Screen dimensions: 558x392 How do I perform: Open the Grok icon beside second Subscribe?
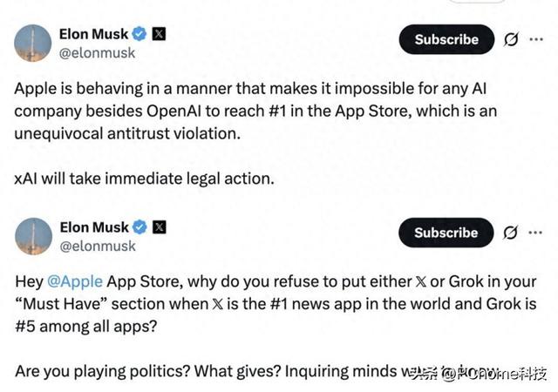click(x=510, y=233)
